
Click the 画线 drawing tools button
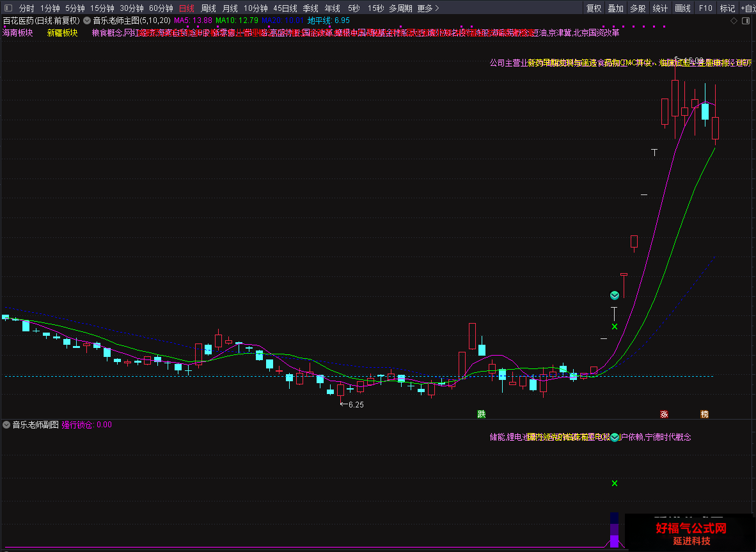tap(682, 8)
